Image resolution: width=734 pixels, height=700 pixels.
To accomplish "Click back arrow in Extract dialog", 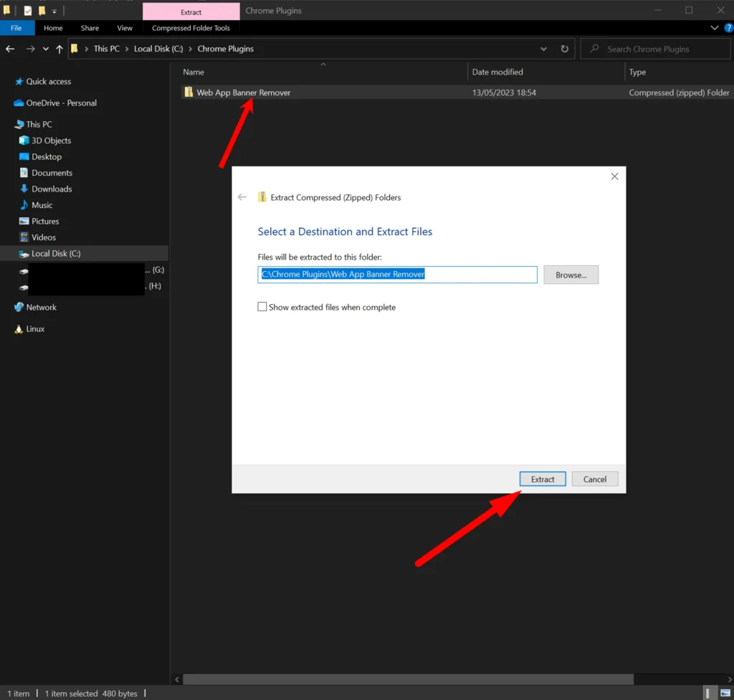I will click(x=242, y=197).
